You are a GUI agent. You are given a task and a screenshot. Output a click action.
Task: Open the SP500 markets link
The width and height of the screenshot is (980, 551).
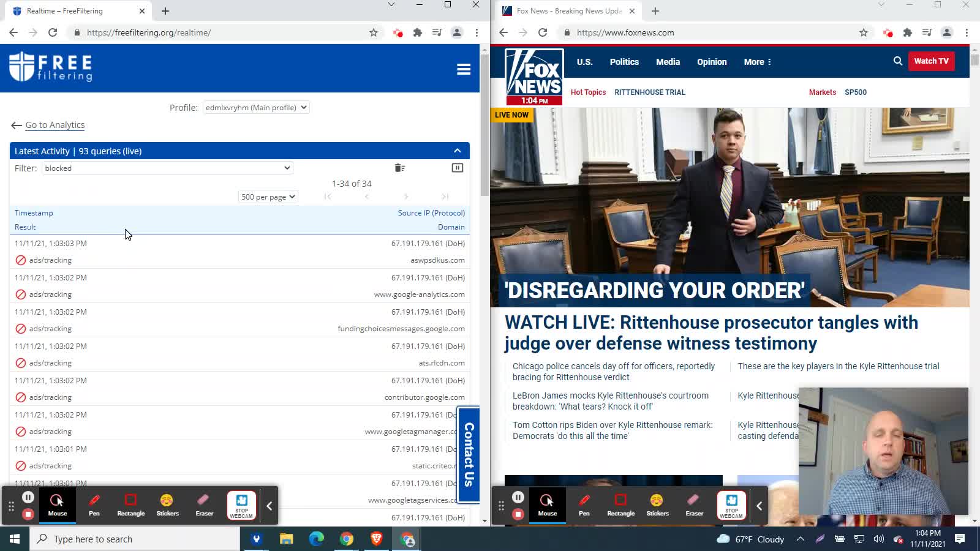856,92
